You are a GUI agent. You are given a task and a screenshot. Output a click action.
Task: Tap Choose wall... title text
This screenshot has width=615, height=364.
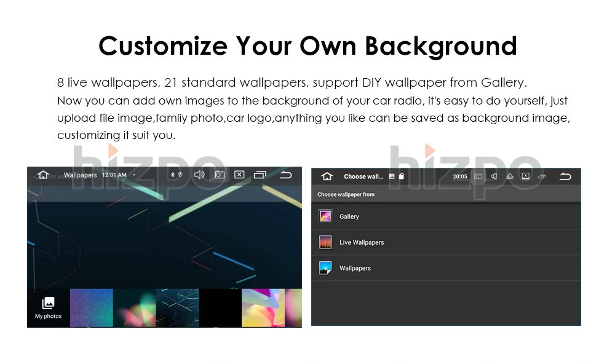[363, 176]
